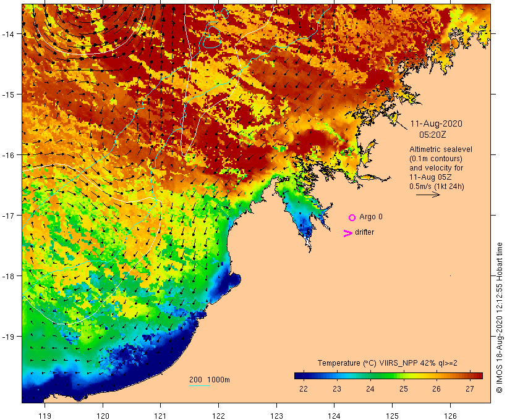Click the IMOS copyright timestamp text
507x420 pixels.
(x=500, y=317)
